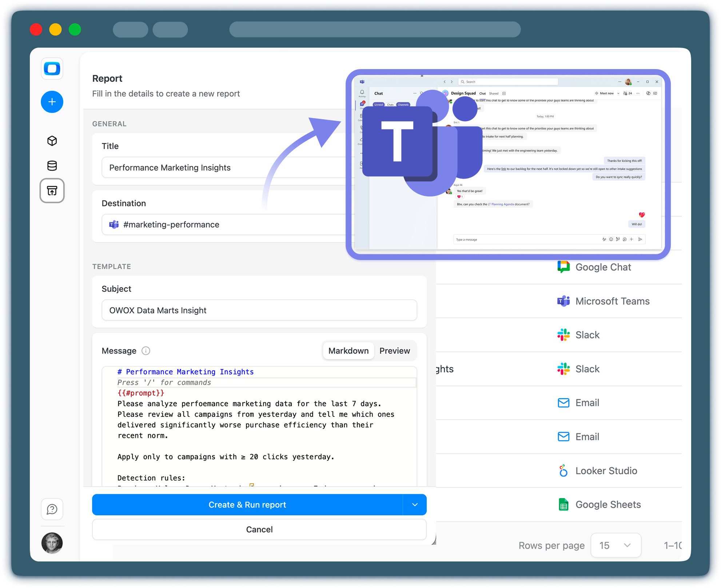Switch to the Shared tab in Design Squad

click(x=494, y=93)
